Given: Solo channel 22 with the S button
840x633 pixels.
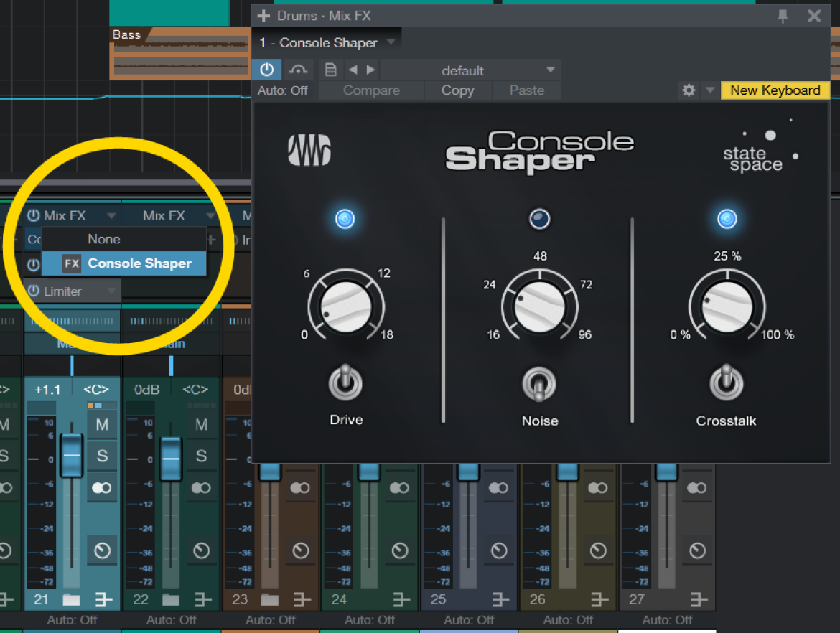Looking at the screenshot, I should (x=202, y=456).
